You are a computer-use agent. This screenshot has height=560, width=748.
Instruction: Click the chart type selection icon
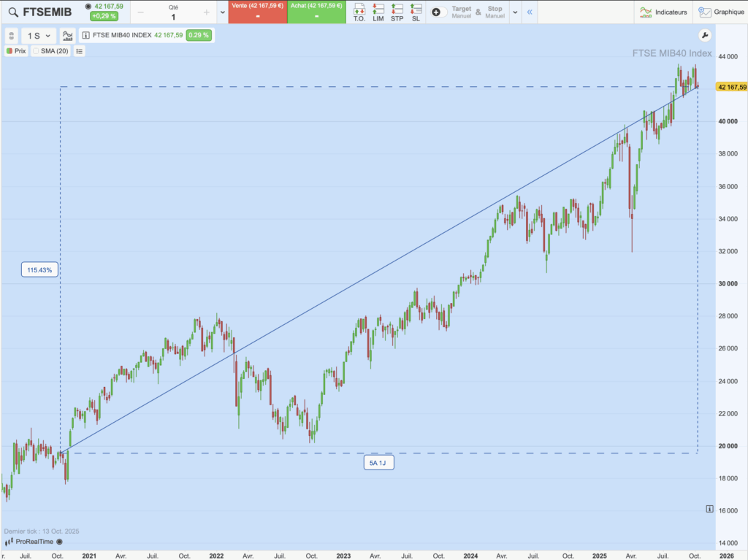[x=67, y=35]
